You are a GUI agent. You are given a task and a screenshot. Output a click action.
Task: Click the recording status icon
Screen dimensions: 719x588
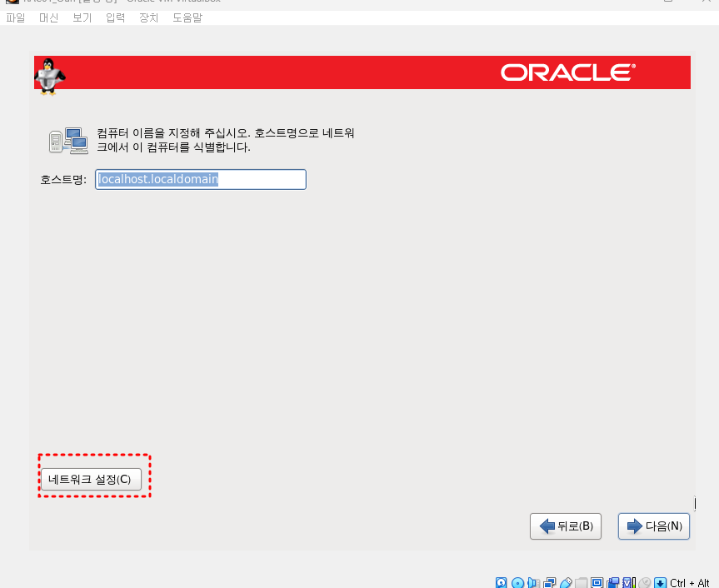(612, 582)
